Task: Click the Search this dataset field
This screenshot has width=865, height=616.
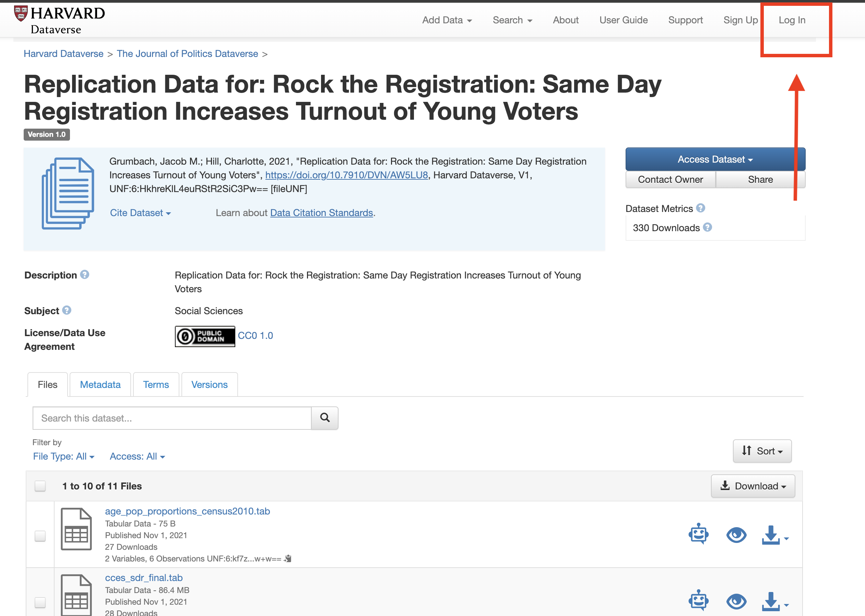Action: coord(172,418)
